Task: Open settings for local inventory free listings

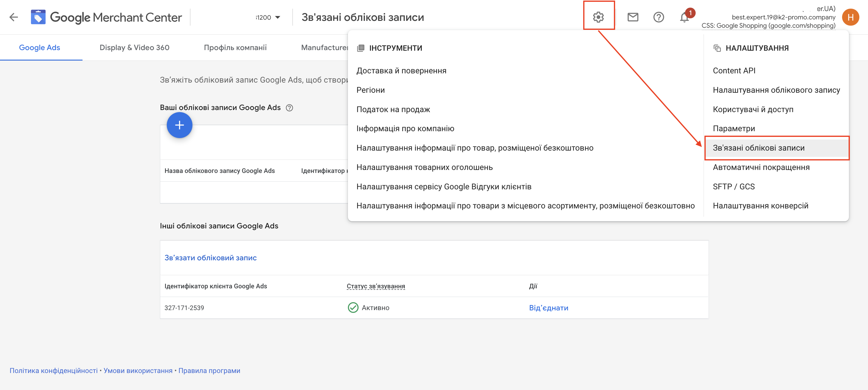Action: 525,206
